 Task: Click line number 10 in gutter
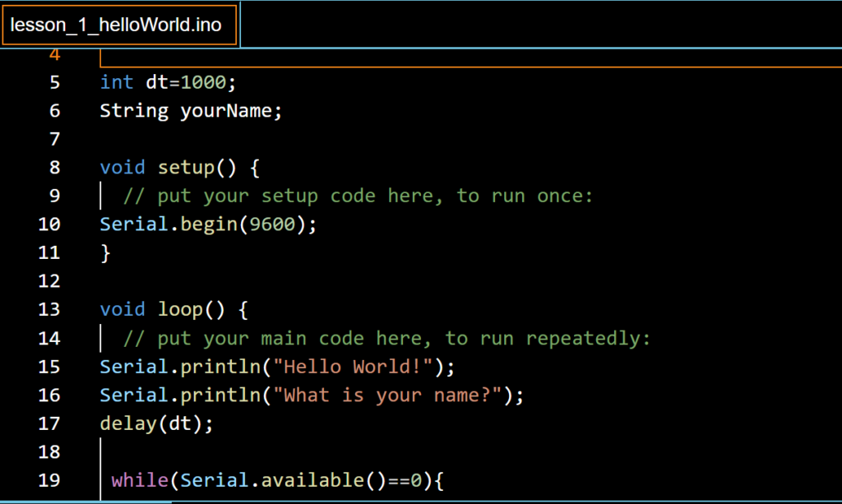(49, 224)
